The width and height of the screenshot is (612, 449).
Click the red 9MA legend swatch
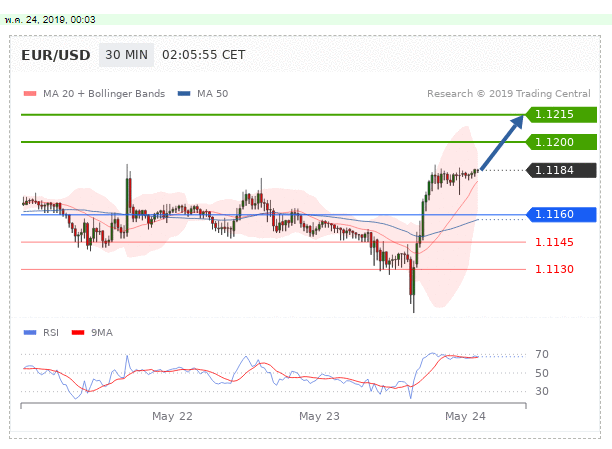[78, 333]
